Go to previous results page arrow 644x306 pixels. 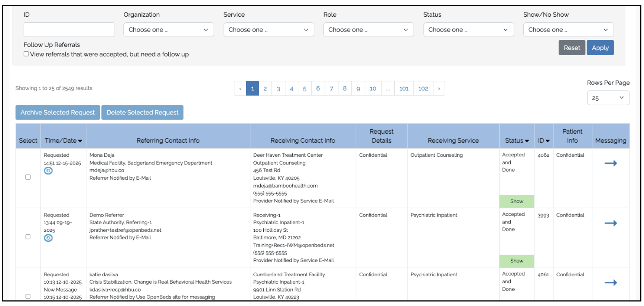click(240, 88)
